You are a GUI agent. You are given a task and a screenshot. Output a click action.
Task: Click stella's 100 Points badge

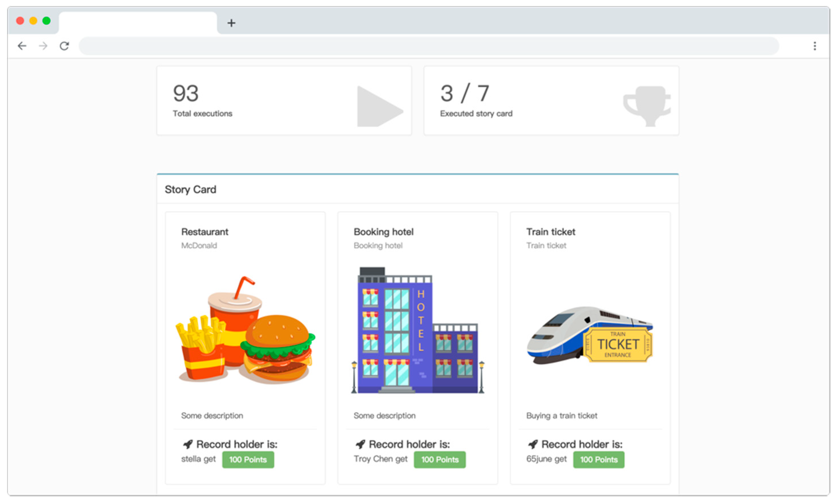(x=248, y=460)
